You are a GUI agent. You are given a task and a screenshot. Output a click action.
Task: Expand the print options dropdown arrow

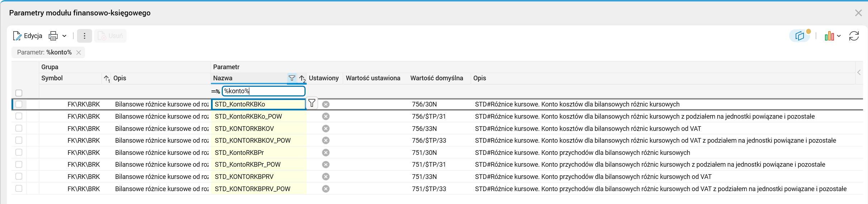pos(64,36)
